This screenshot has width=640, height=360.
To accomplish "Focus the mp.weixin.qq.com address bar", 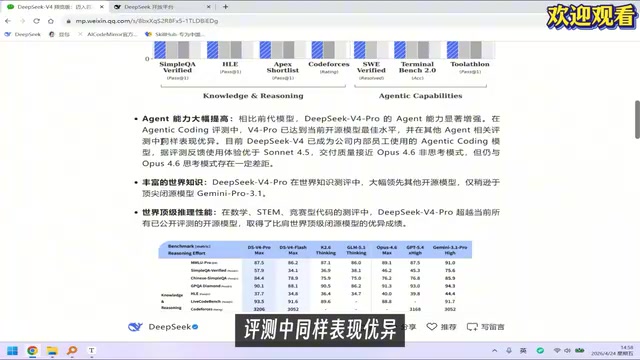I will click(147, 21).
